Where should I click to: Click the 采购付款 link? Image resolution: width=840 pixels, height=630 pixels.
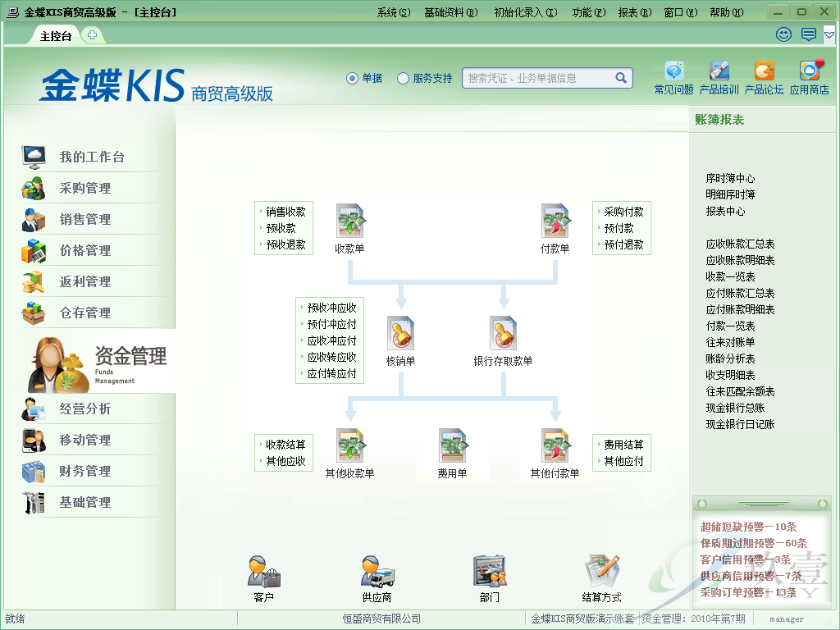point(623,212)
